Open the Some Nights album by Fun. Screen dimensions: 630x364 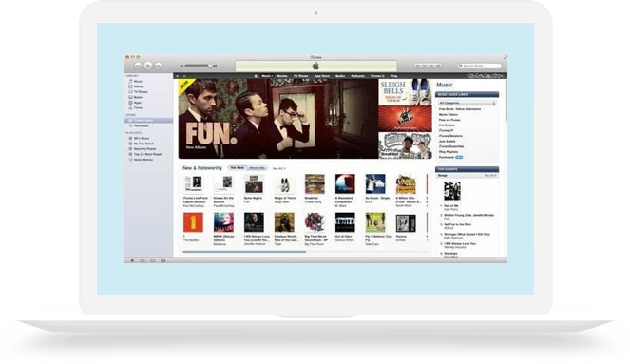255,183
